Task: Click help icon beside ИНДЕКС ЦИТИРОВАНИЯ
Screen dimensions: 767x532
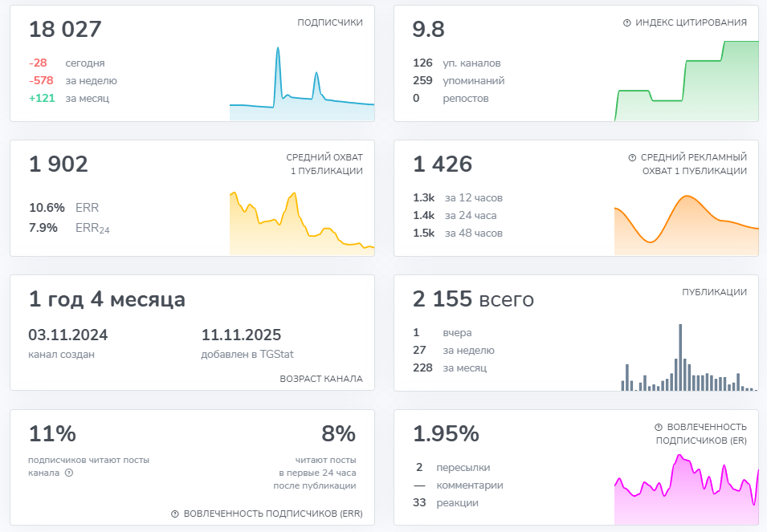Action: pos(626,22)
